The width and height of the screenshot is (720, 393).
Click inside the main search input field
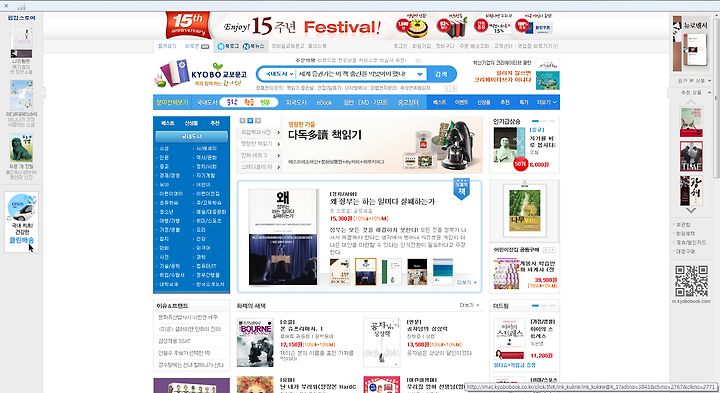[355, 74]
